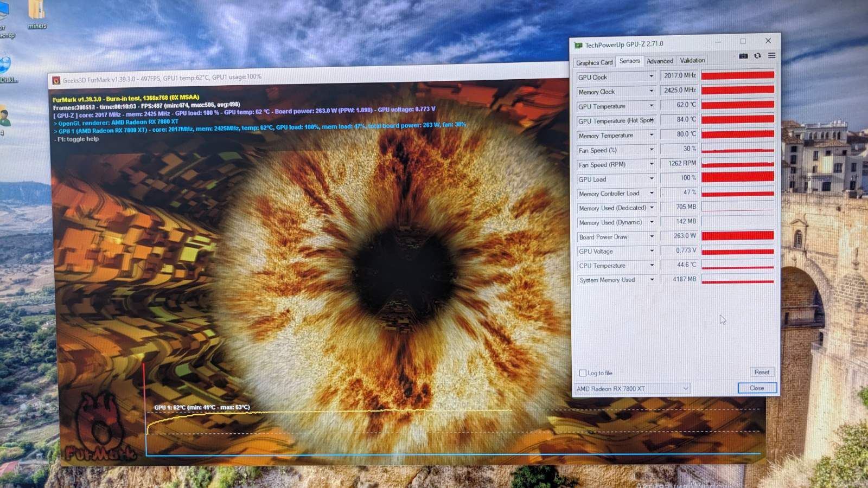
Task: Click the GPU Load red history graph
Action: tap(738, 177)
